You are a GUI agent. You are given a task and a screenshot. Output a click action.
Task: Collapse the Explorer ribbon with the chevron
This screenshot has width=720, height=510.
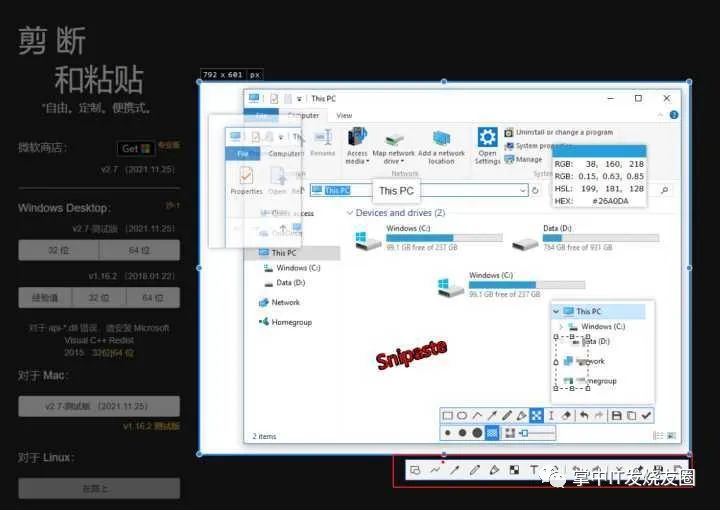[660, 115]
